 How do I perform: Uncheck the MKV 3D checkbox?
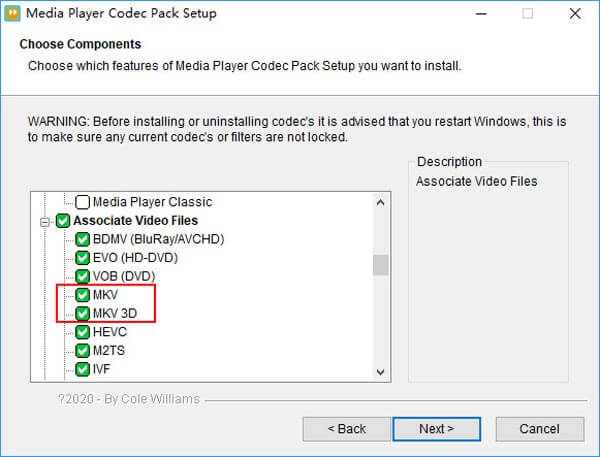pyautogui.click(x=83, y=314)
